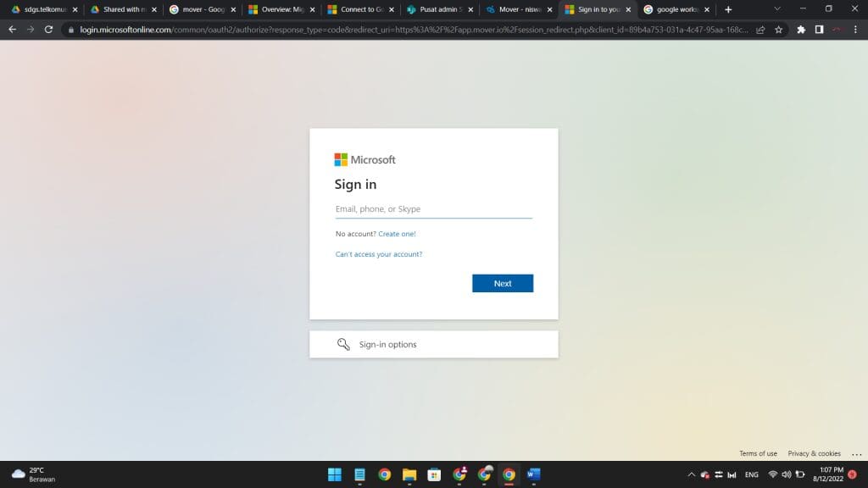Close the Sign in to your account tab

click(628, 9)
